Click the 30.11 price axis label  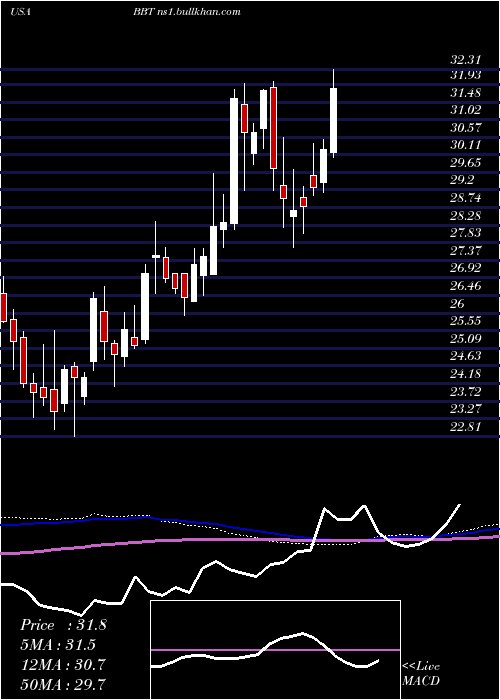pos(466,145)
